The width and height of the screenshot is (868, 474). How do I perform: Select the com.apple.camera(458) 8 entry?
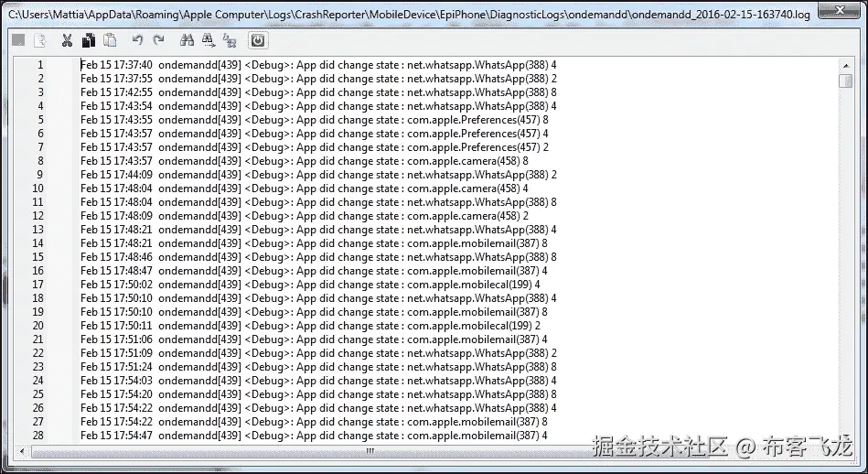point(305,160)
